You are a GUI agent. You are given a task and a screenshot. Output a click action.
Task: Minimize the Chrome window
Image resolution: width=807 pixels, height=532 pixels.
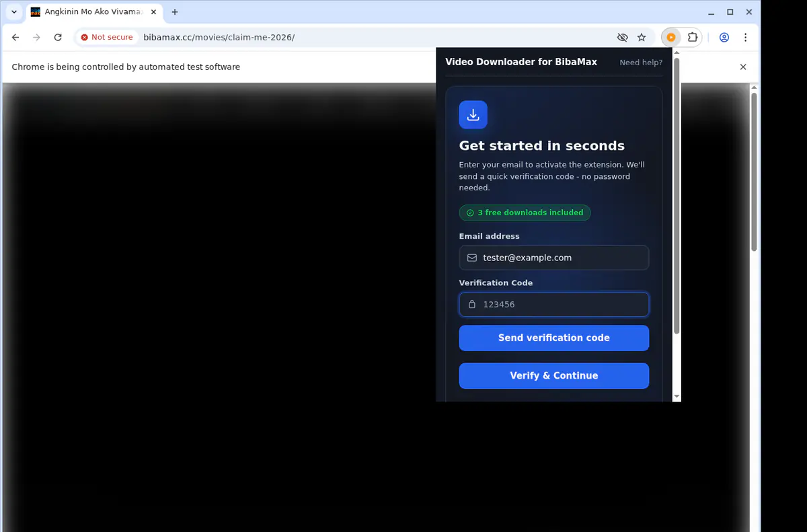712,12
